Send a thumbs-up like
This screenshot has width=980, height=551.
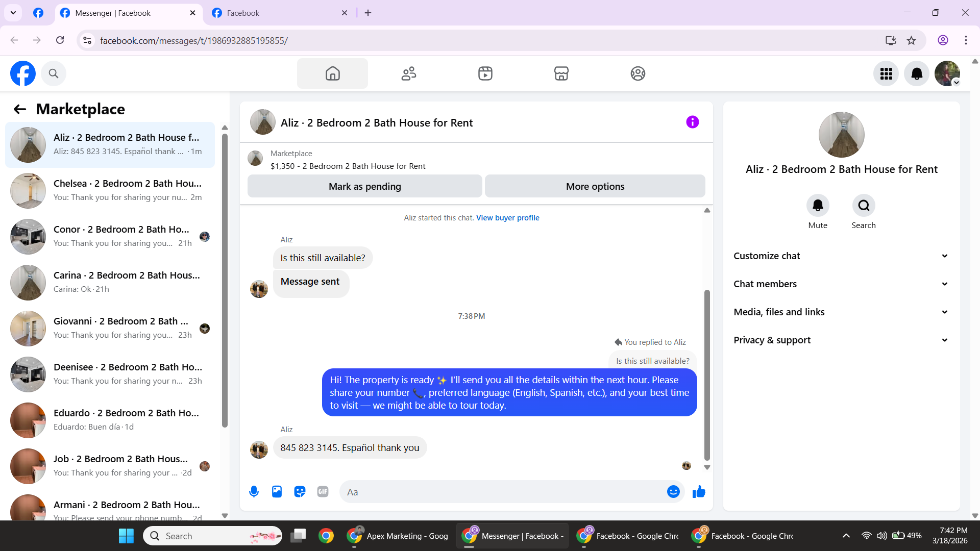699,492
